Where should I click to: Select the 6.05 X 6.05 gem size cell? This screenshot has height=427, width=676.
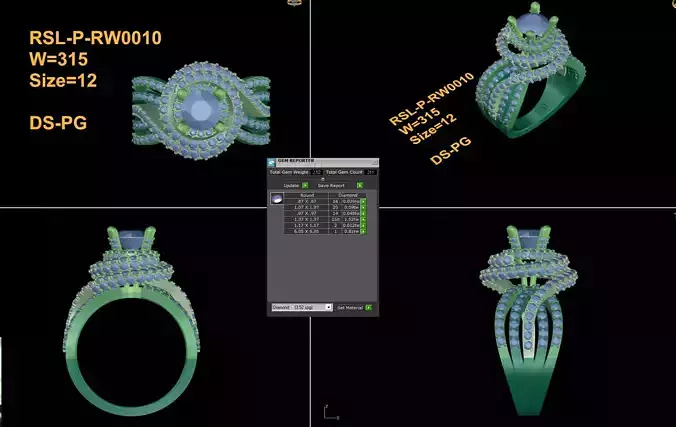(x=307, y=232)
